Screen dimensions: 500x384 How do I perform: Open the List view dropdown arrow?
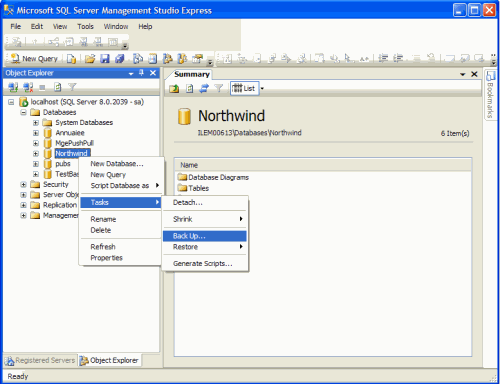pyautogui.click(x=262, y=89)
